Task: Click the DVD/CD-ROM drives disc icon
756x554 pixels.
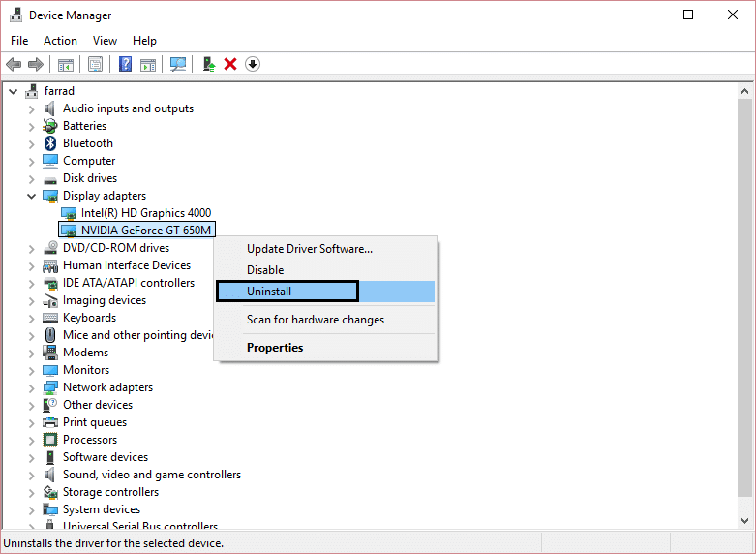Action: 50,248
